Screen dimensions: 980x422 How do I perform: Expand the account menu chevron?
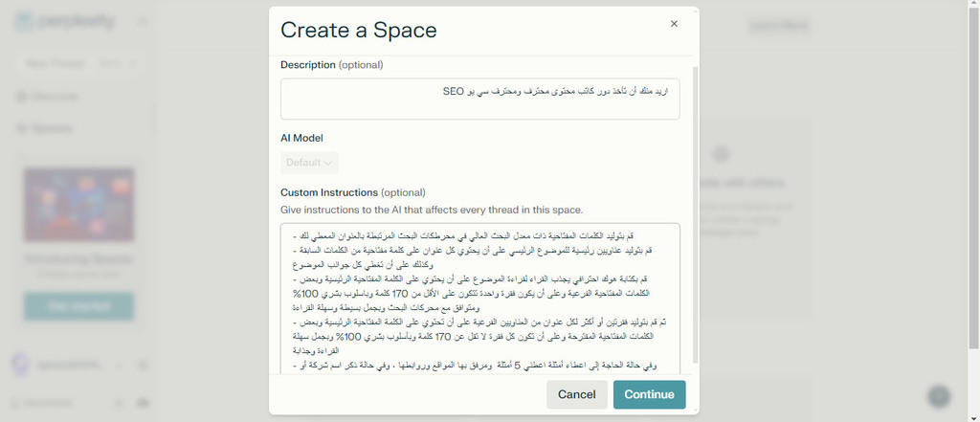(120, 366)
